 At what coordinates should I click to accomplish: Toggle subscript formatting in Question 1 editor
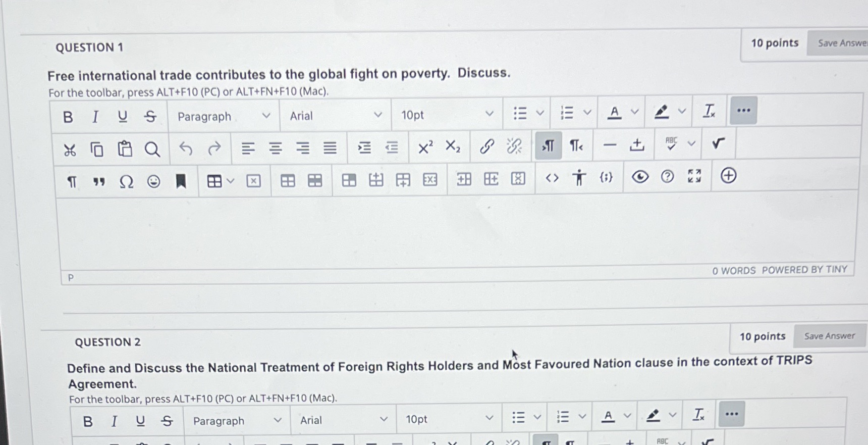point(453,146)
